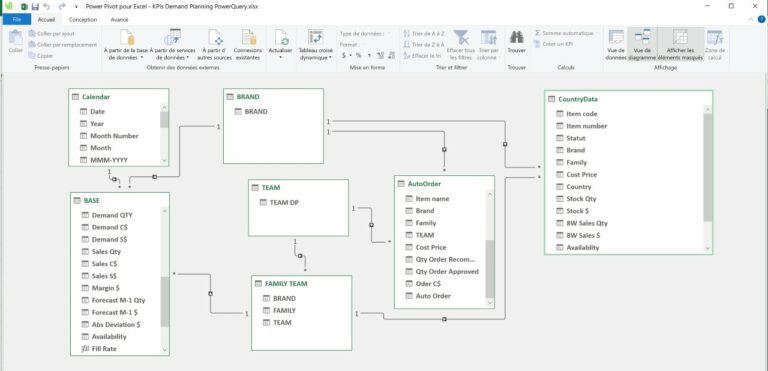The image size is (768, 371).
Task: Select Cost Price field in CountryData
Action: click(x=581, y=174)
